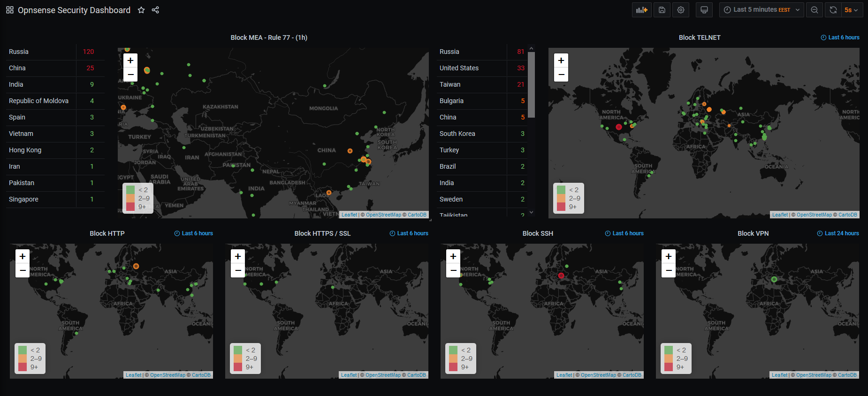Open the Block SSH panel title menu
The image size is (868, 396).
click(x=538, y=233)
